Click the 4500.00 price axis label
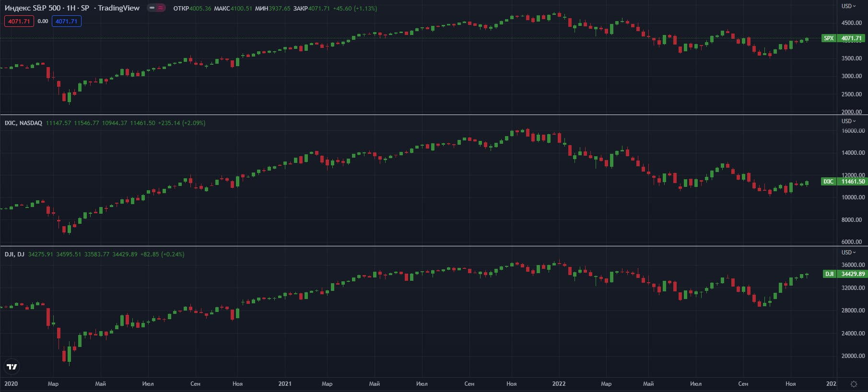 [x=852, y=23]
